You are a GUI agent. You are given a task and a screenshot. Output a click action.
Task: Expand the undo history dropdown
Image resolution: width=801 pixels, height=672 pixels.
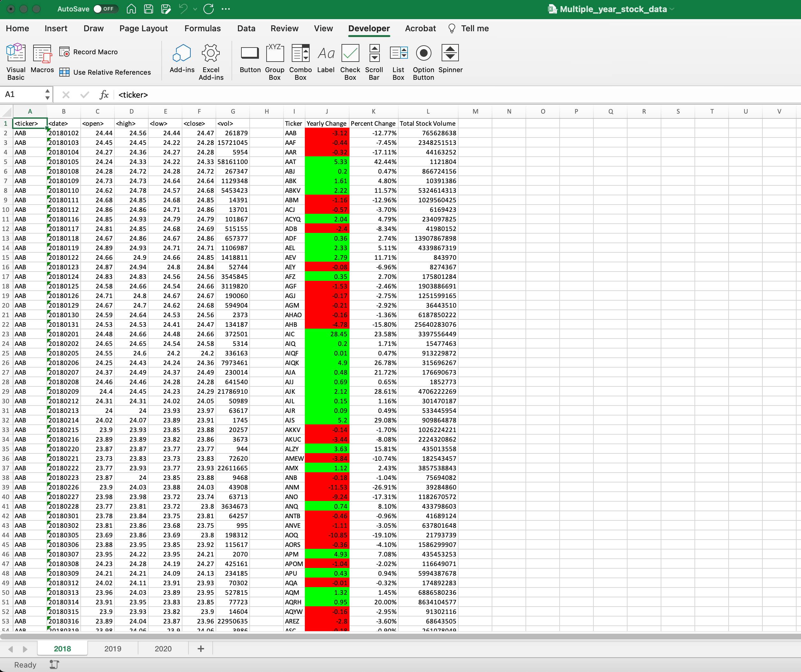point(195,9)
